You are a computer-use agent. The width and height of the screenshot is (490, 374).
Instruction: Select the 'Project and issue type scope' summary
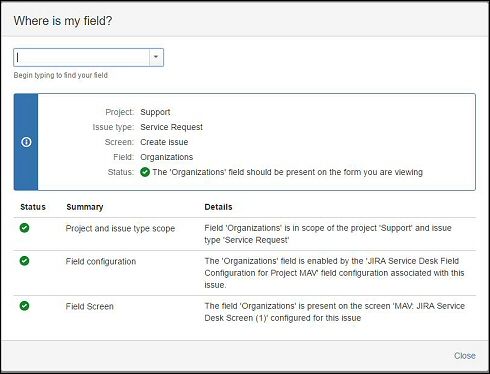120,229
